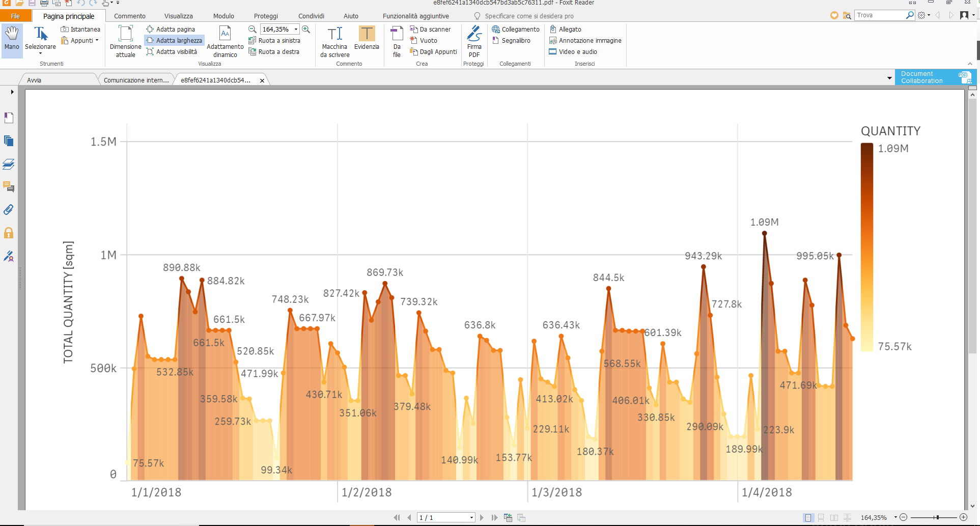Create PDF Da file
The image size is (980, 526).
point(397,41)
